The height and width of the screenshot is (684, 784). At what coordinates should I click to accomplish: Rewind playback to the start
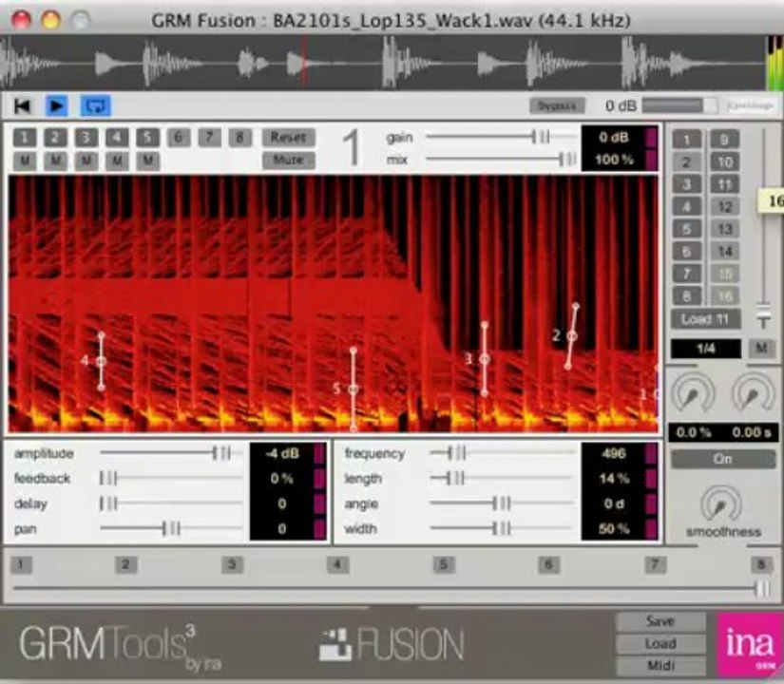pos(23,106)
